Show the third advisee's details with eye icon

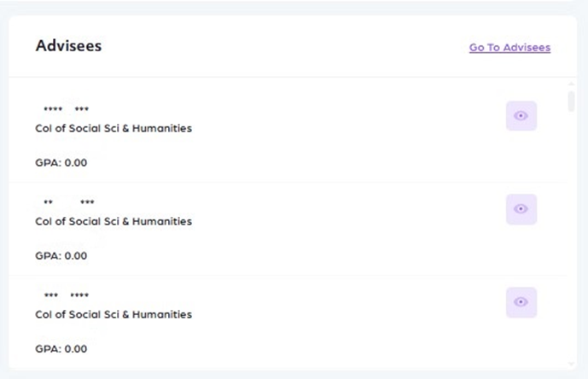coord(521,302)
